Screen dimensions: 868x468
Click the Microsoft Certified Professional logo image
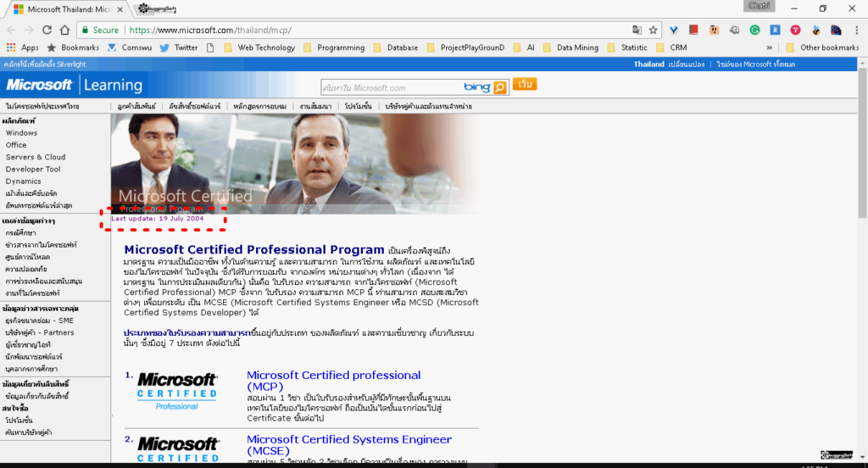click(x=176, y=392)
